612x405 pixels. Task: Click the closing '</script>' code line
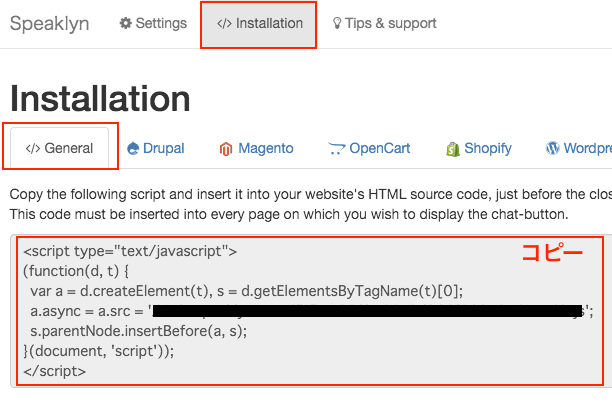[x=54, y=371]
